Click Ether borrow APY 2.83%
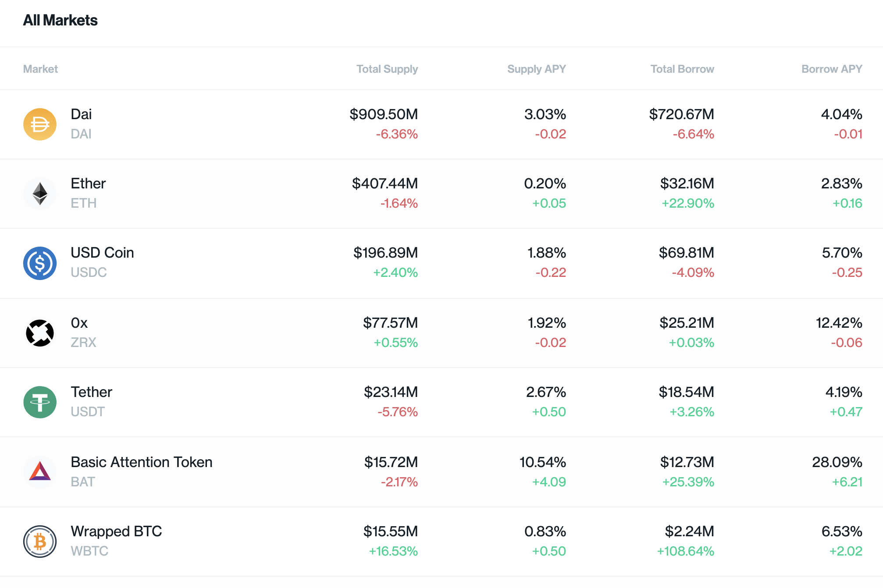 pos(842,184)
